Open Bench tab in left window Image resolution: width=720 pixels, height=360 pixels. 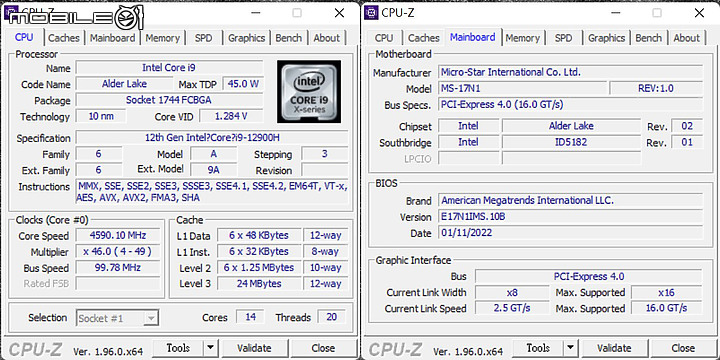tap(289, 38)
